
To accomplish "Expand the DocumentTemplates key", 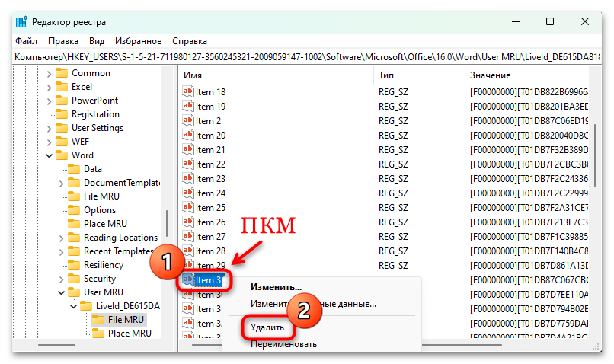I will pyautogui.click(x=61, y=183).
